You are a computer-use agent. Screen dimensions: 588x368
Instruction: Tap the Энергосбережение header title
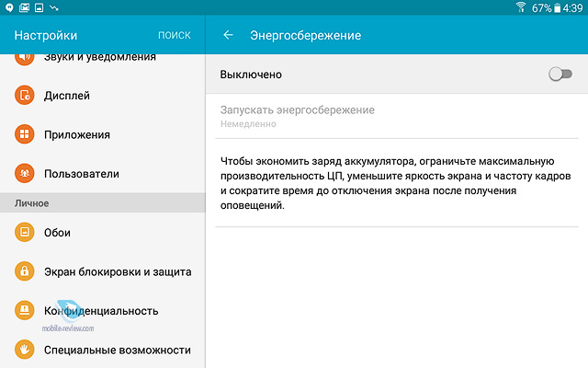pyautogui.click(x=305, y=36)
